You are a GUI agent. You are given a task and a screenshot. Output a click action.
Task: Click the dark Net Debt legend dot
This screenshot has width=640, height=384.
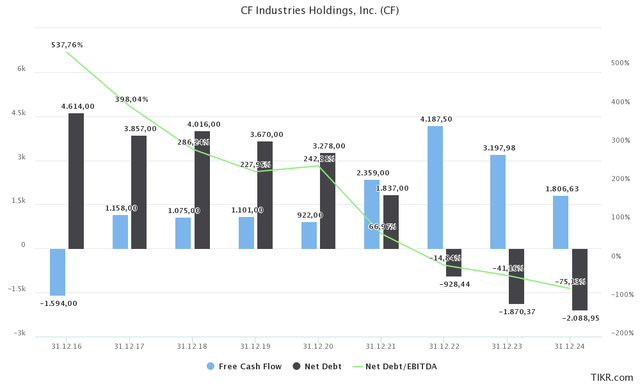coord(296,366)
